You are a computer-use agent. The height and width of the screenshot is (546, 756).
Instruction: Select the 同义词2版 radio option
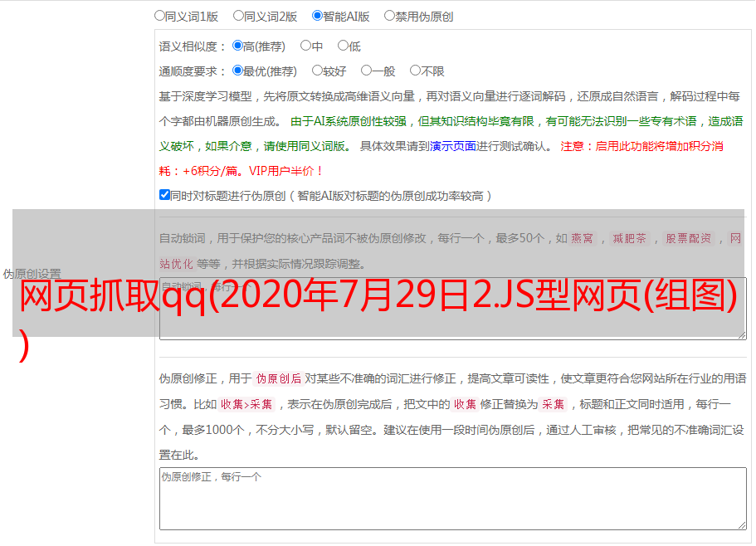[238, 16]
